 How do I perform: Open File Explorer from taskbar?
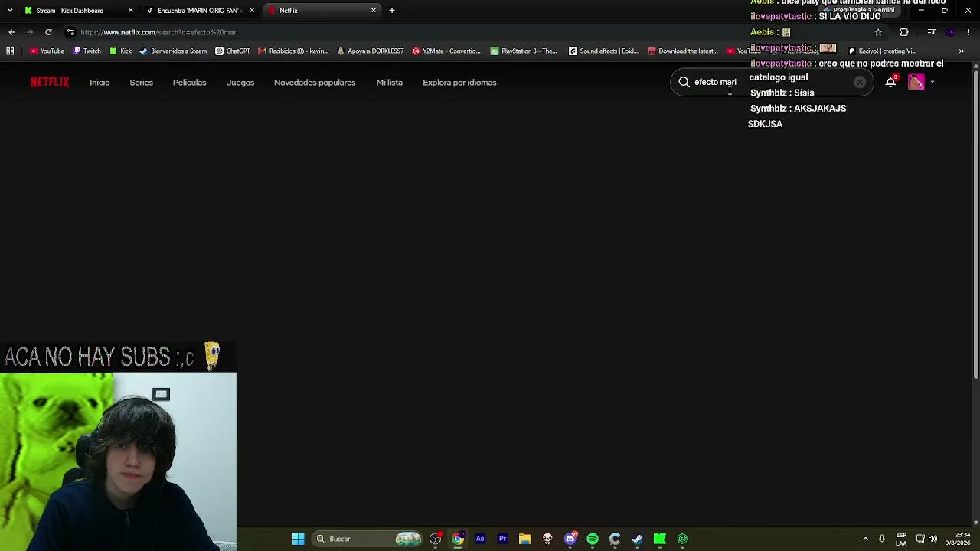coord(525,539)
